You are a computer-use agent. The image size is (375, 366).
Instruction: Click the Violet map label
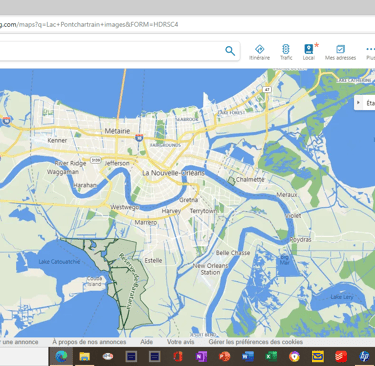(x=293, y=216)
